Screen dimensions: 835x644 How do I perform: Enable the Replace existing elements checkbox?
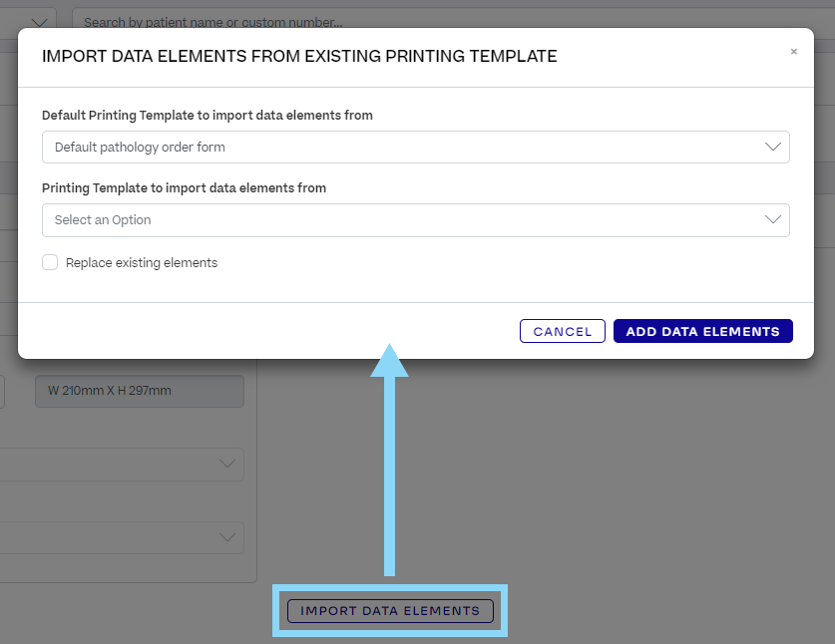click(50, 263)
